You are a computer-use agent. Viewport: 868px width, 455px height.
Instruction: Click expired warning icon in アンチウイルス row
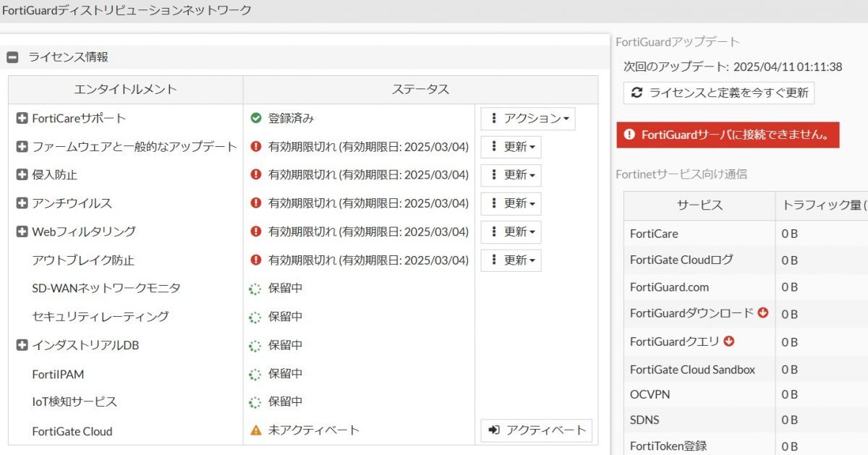coord(255,203)
